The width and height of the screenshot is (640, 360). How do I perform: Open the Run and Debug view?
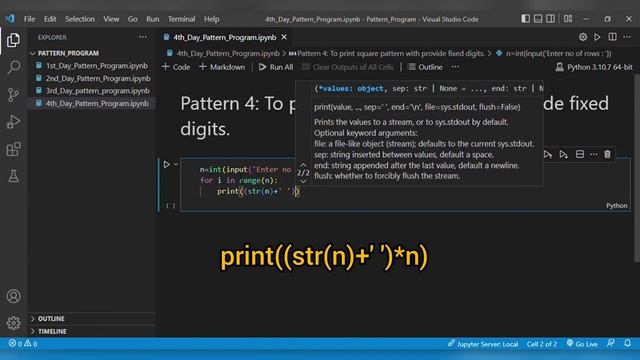coord(13,122)
